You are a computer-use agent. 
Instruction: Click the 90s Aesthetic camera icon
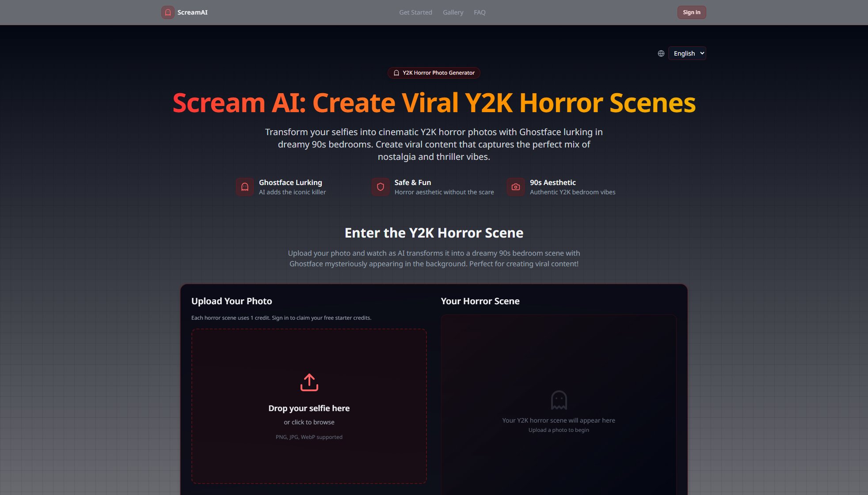coord(515,187)
